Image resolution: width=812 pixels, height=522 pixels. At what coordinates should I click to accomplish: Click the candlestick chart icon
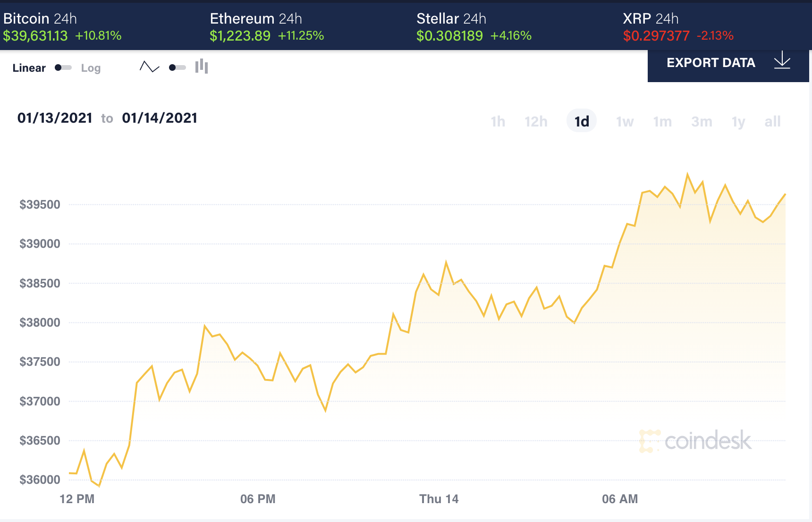pos(202,67)
